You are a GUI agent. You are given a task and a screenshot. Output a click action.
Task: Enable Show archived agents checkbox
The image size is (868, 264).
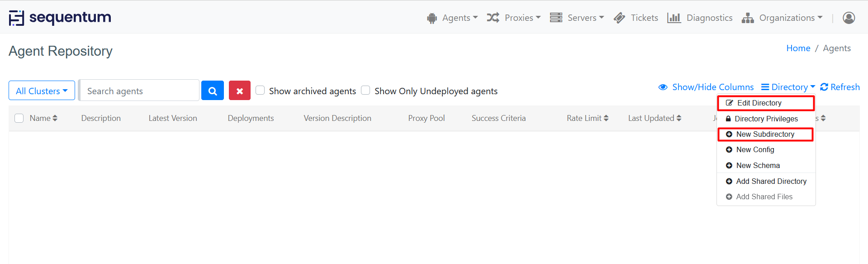coord(260,90)
